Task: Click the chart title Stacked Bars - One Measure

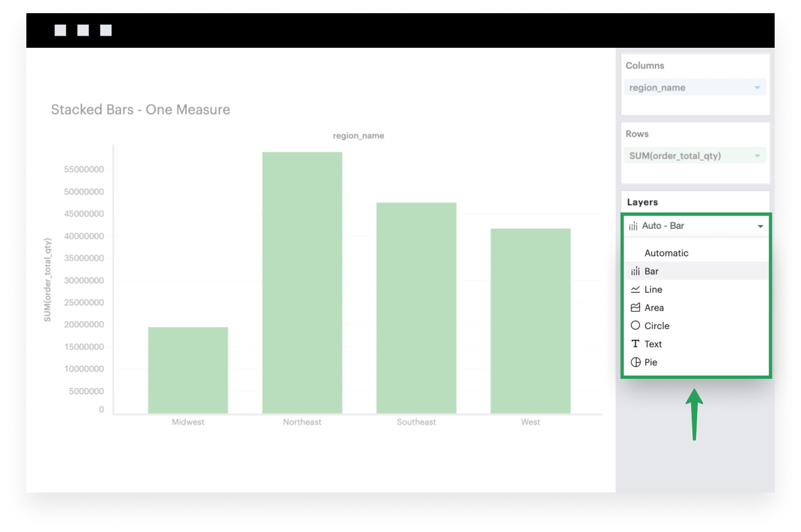Action: [x=141, y=110]
